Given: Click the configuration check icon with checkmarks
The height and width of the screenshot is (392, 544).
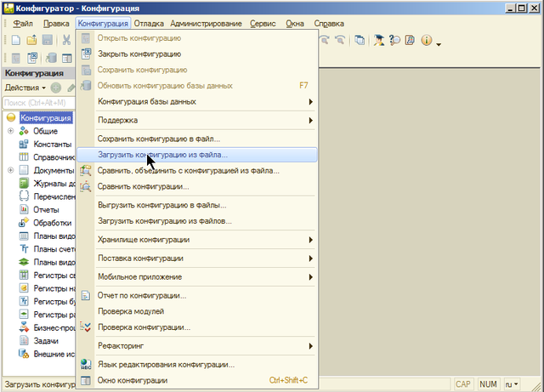Looking at the screenshot, I should (x=85, y=327).
